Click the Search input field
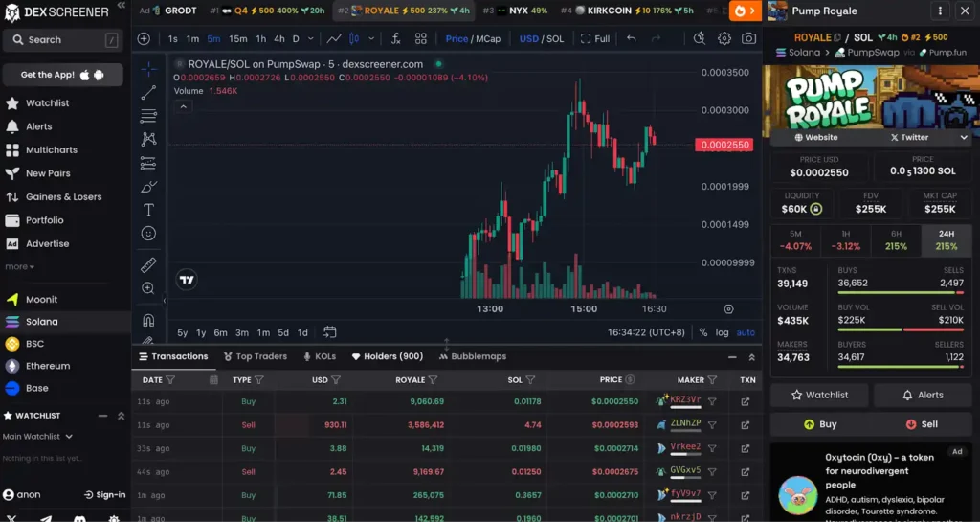Image resolution: width=980 pixels, height=522 pixels. [62, 40]
